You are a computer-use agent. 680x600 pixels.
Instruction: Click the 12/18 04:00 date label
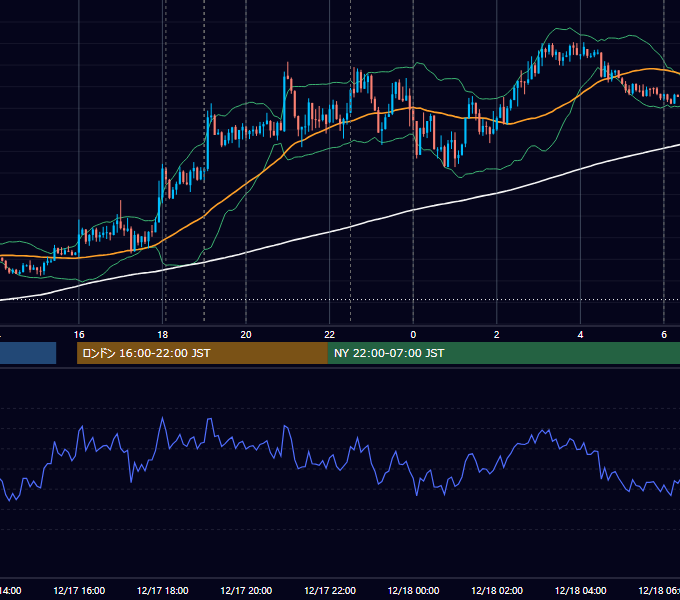tap(581, 590)
